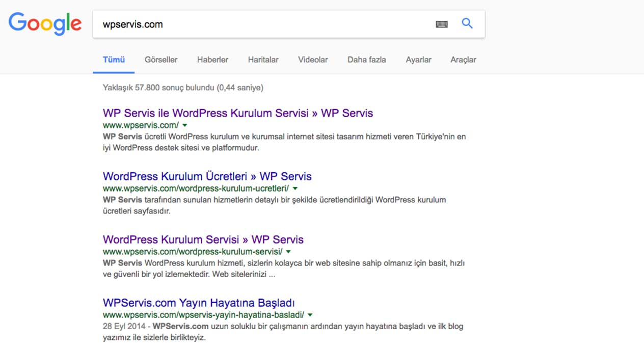Image resolution: width=644 pixels, height=346 pixels.
Task: Click the Google logo to return home
Action: point(45,23)
